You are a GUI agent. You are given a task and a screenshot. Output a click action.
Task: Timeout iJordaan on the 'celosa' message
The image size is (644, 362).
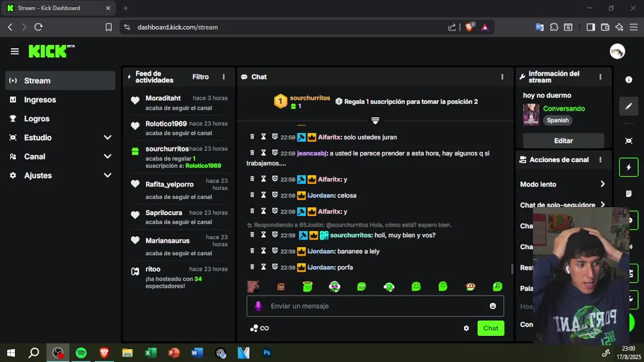coord(263,195)
